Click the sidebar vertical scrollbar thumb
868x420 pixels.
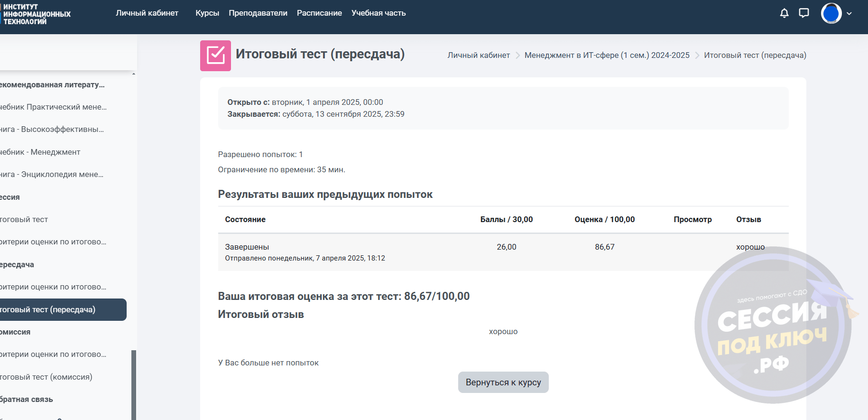click(134, 384)
